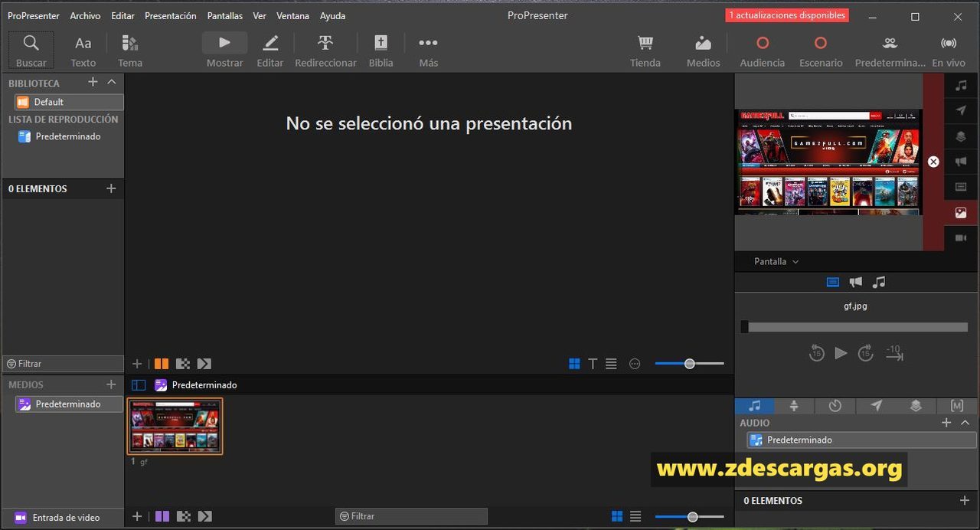This screenshot has width=980, height=530.
Task: Switch to the Messages tab
Action: point(876,406)
